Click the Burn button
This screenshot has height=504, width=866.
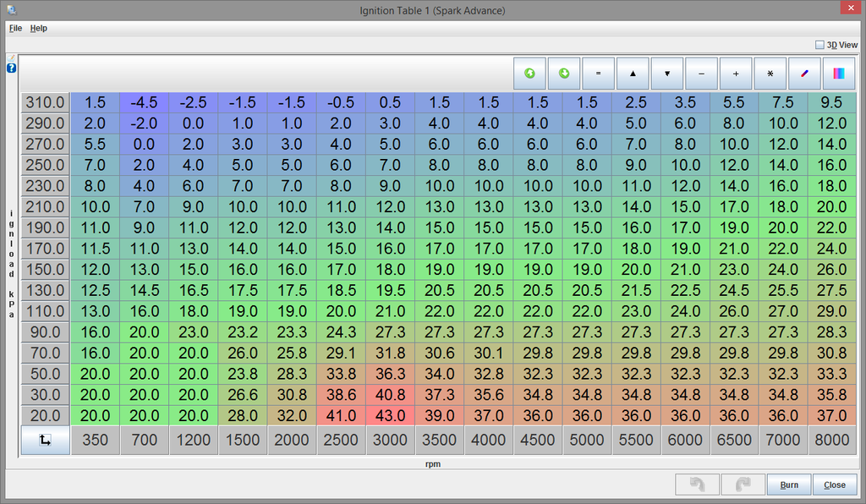tap(788, 485)
